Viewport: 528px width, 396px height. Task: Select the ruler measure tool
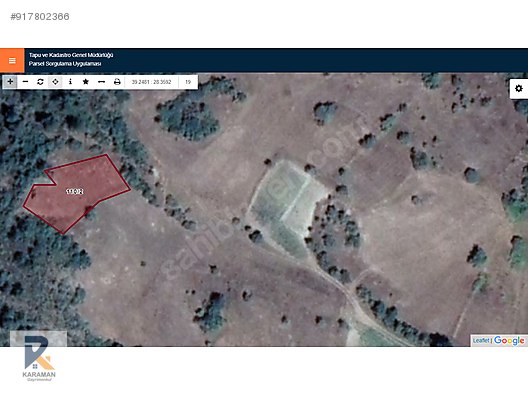101,82
